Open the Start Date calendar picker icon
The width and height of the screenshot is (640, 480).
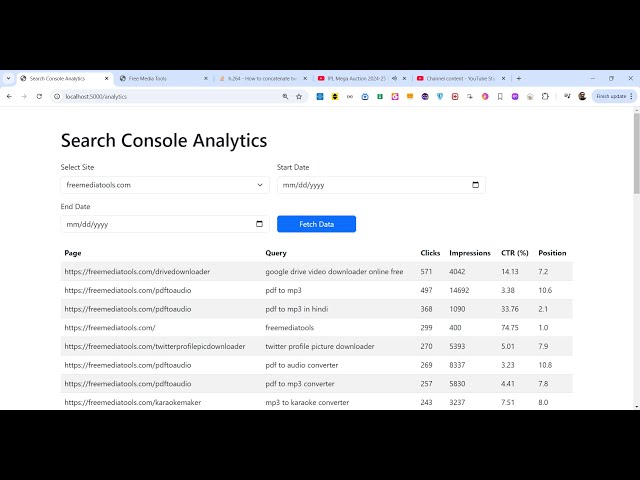coord(475,185)
